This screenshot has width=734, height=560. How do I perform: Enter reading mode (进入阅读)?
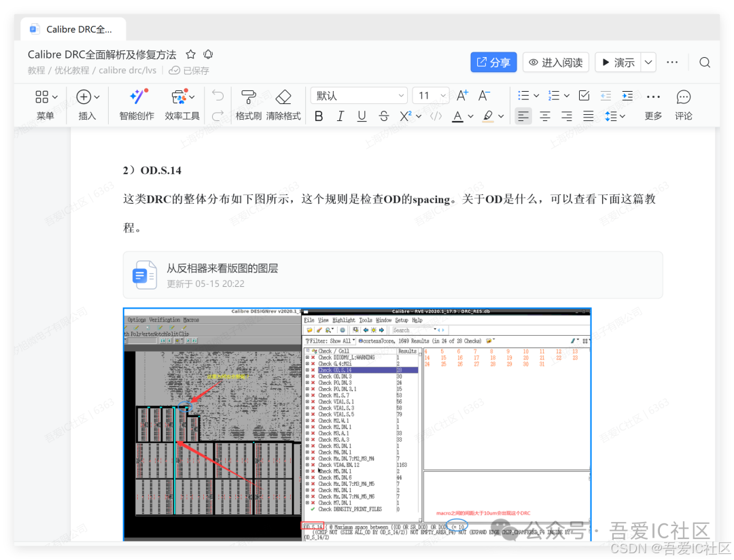click(x=556, y=63)
